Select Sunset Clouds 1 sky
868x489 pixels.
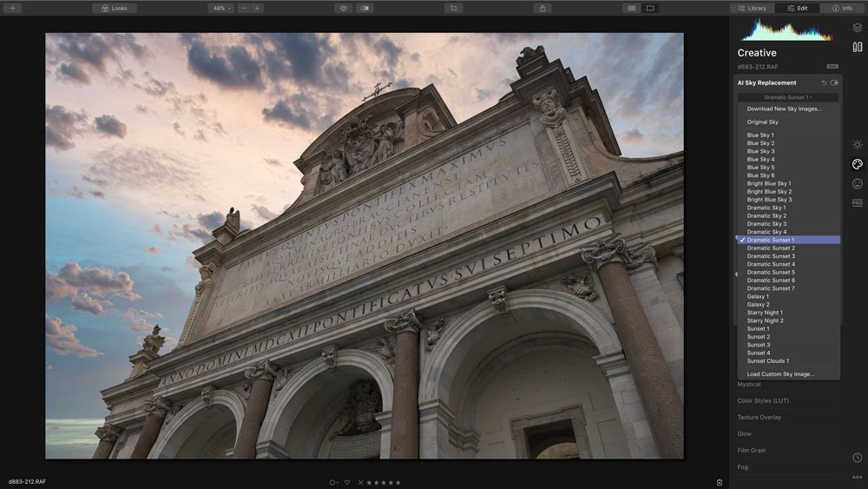pos(788,360)
